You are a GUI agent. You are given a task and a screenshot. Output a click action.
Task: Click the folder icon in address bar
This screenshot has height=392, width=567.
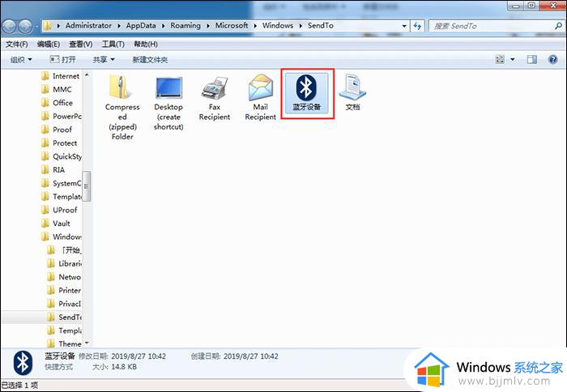pos(48,26)
